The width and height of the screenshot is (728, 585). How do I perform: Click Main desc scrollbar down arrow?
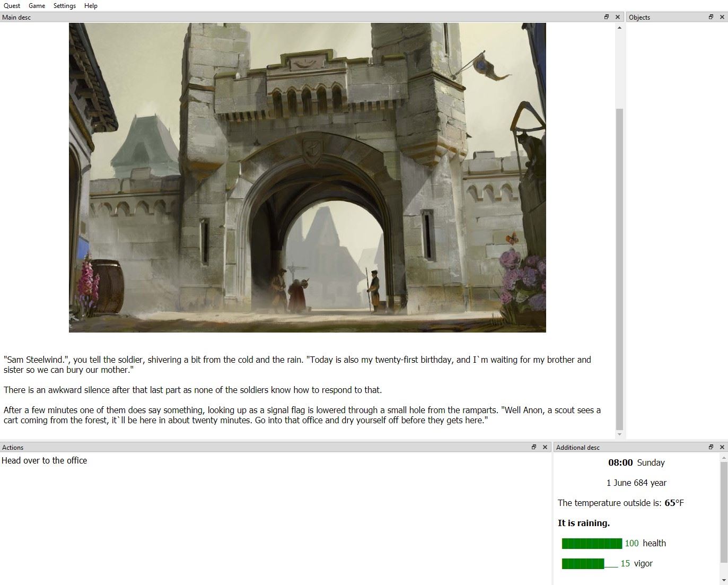(619, 434)
